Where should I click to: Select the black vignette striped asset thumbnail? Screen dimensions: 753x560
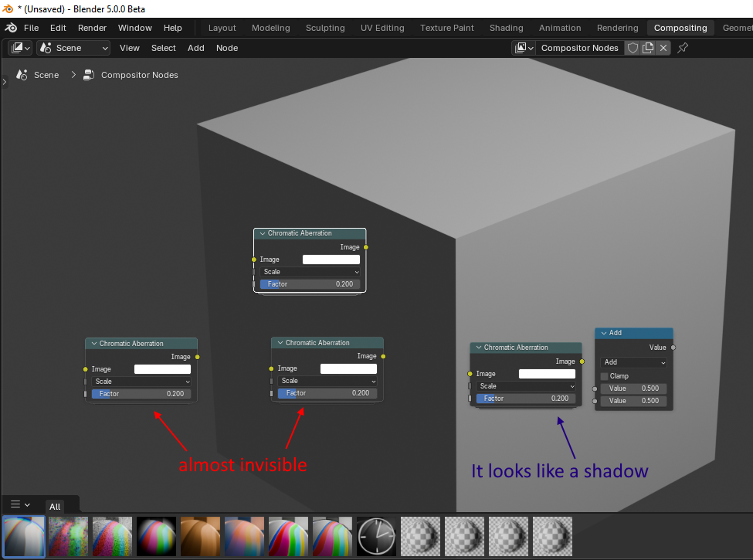pos(156,537)
